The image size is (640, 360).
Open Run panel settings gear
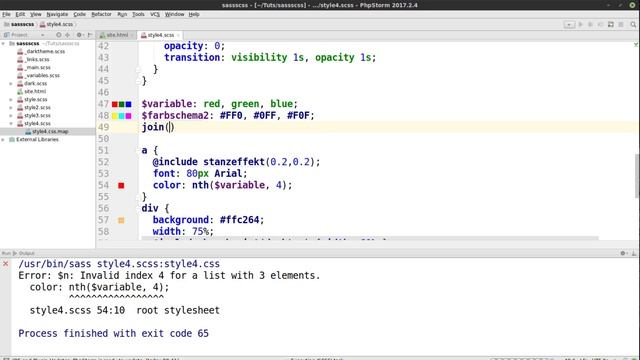coord(623,253)
